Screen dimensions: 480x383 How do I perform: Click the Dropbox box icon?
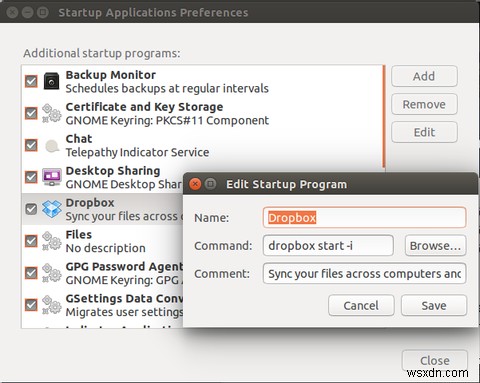[x=52, y=209]
